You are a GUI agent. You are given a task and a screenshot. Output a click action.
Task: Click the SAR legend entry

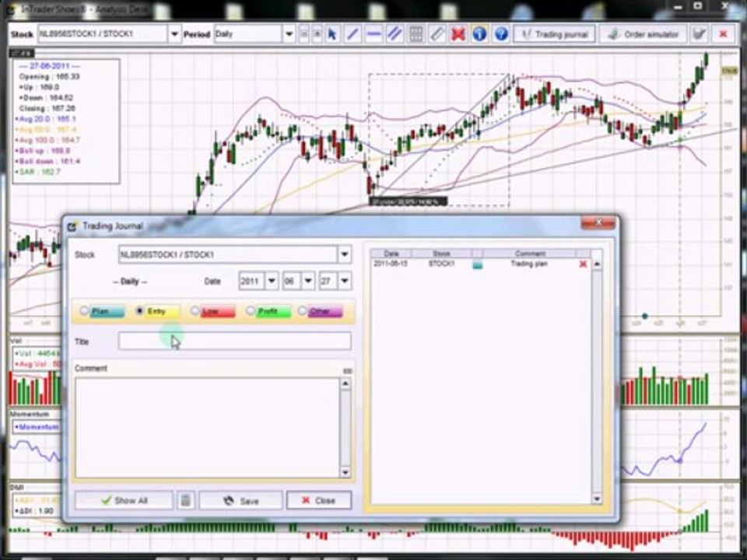[x=38, y=171]
